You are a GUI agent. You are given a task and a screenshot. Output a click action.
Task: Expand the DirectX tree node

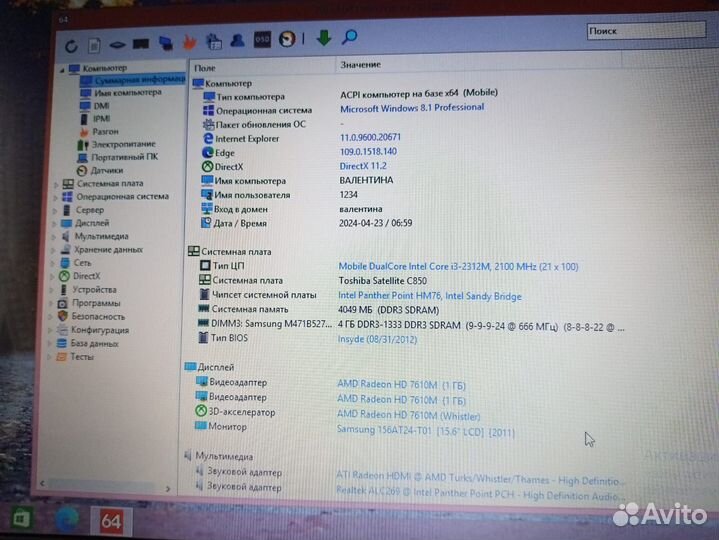tap(52, 278)
